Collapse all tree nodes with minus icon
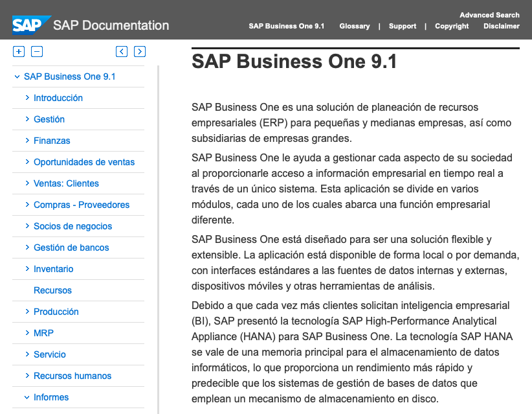 (37, 52)
